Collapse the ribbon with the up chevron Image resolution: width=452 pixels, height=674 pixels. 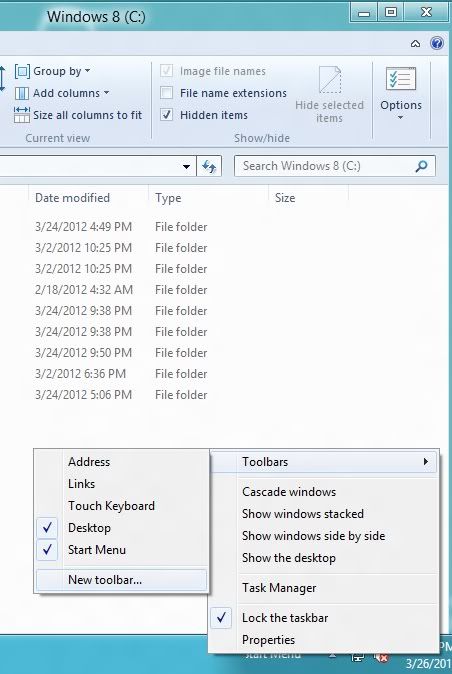415,43
